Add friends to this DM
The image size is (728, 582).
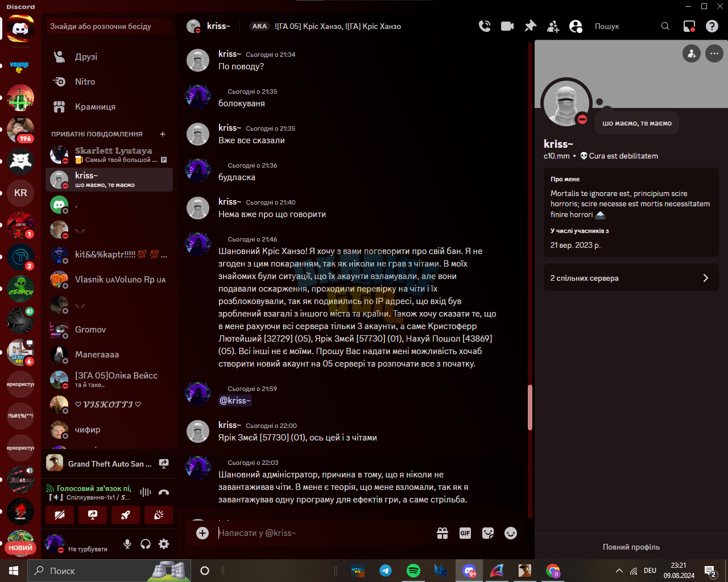click(553, 26)
